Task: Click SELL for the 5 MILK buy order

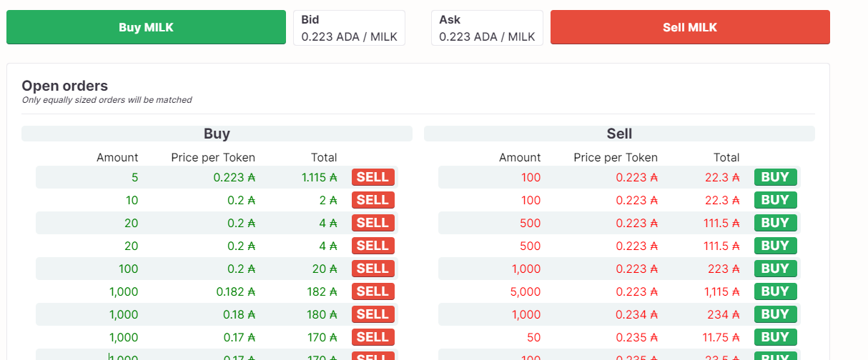Action: 373,177
